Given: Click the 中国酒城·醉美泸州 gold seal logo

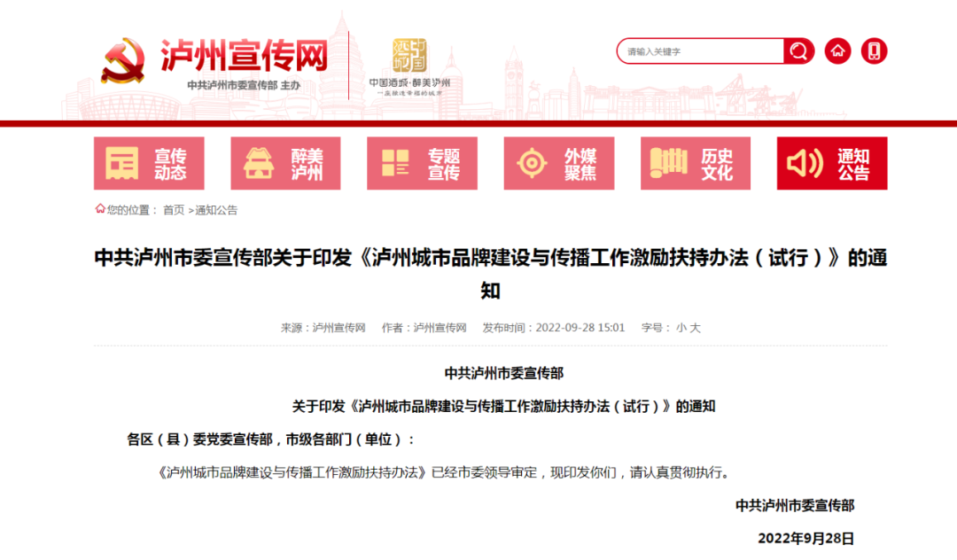Looking at the screenshot, I should tap(409, 56).
